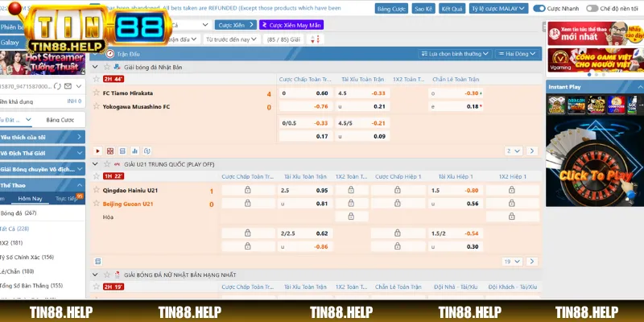Go to next page arrow in U21 match footer
644x322 pixels.
click(x=532, y=261)
